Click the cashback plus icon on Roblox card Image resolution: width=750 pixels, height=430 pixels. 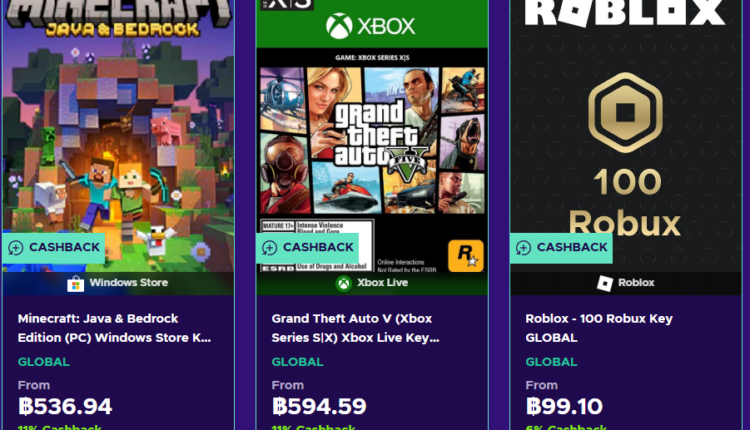pos(524,248)
